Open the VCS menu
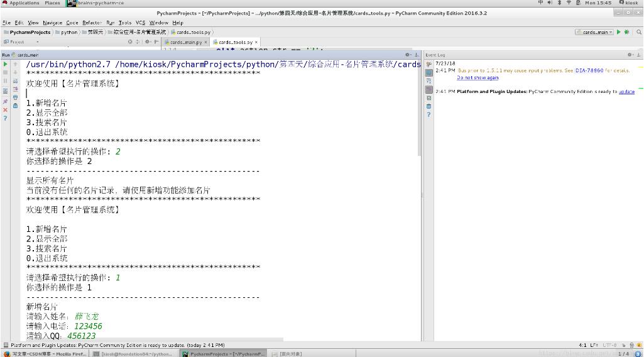The image size is (644, 357). [141, 23]
